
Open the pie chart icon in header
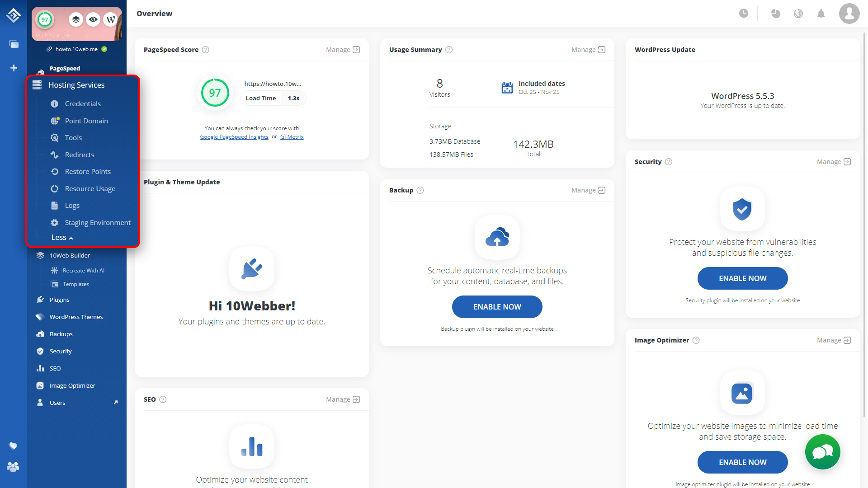(776, 14)
